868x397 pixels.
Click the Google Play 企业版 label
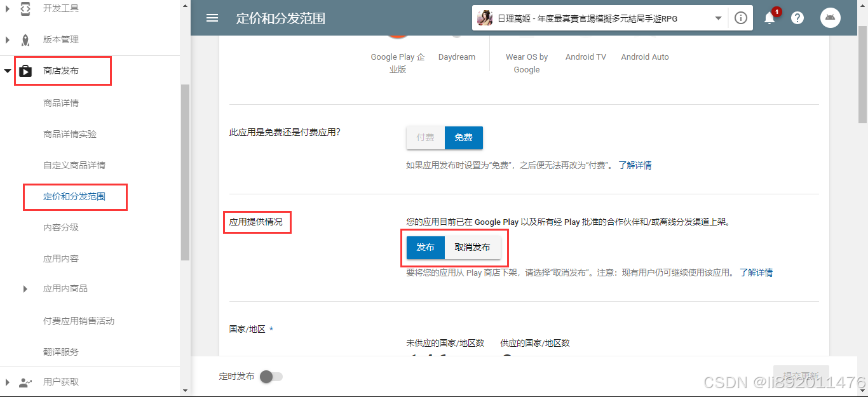click(x=398, y=64)
